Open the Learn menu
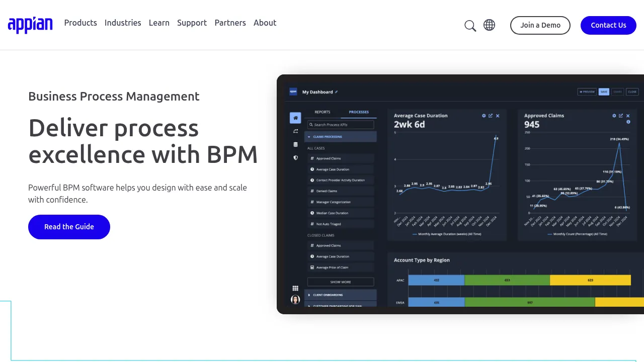644x362 pixels. click(159, 23)
